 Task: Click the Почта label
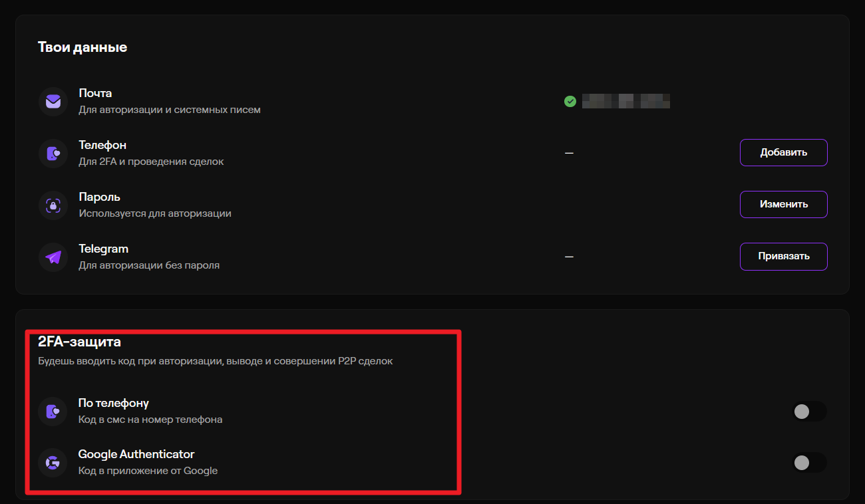pos(95,93)
